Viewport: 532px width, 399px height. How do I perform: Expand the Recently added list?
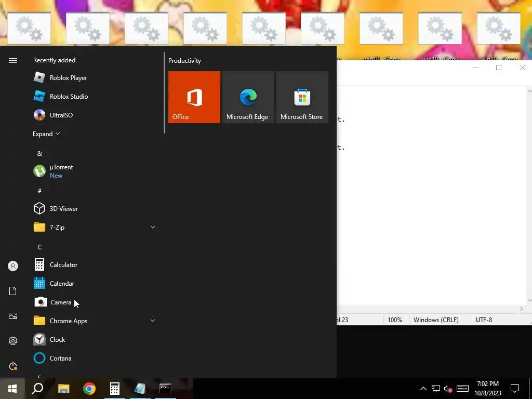[x=46, y=134]
